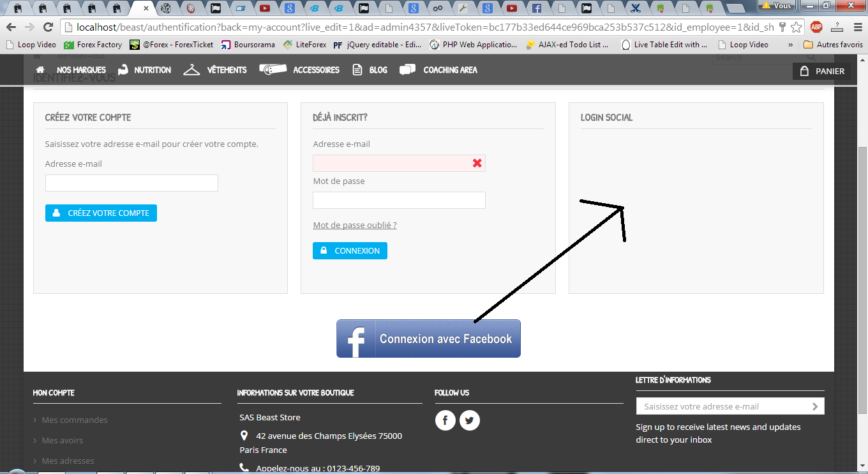The height and width of the screenshot is (474, 868).
Task: Show hidden bookmarks with the overflow chevron
Action: click(791, 45)
